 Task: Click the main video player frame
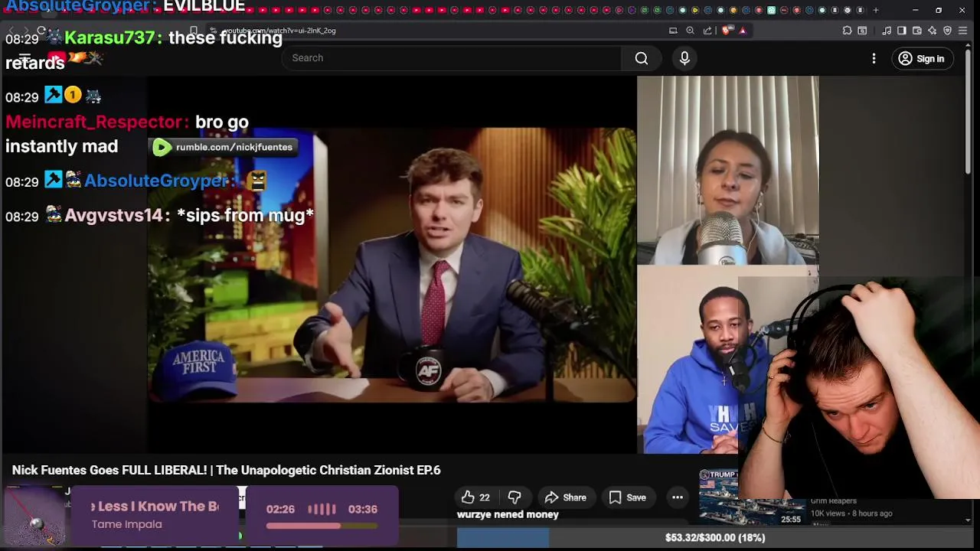(391, 264)
